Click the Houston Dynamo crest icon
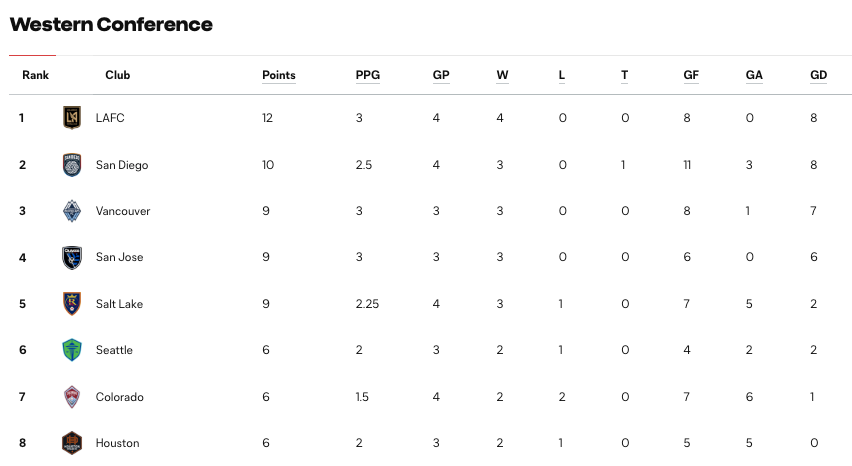852x466 pixels. coord(71,442)
